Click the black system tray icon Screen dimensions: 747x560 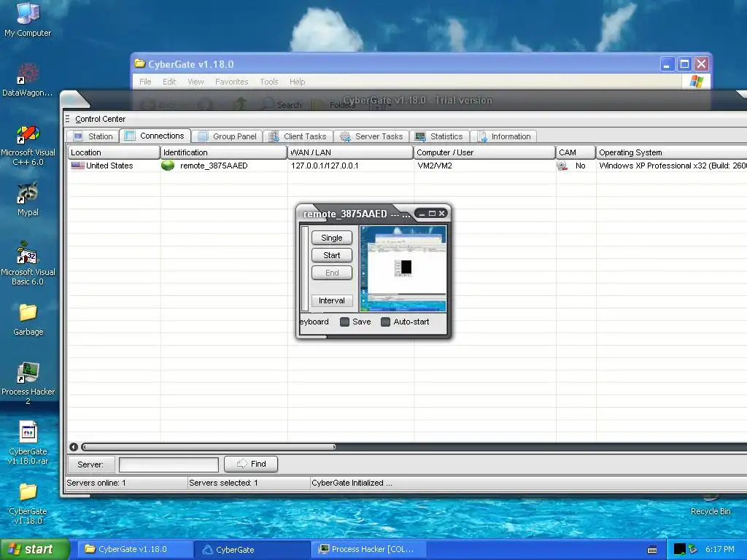pos(679,549)
